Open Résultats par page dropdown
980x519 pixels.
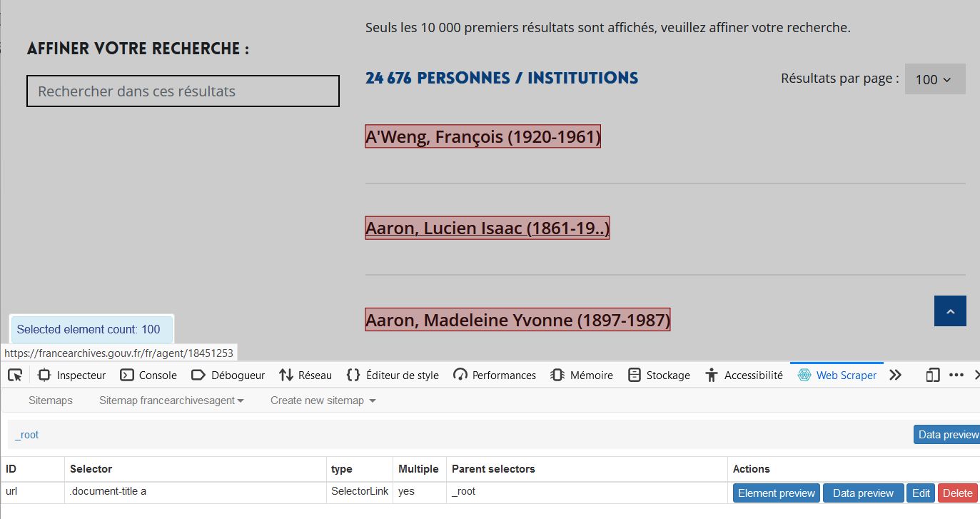pos(934,79)
